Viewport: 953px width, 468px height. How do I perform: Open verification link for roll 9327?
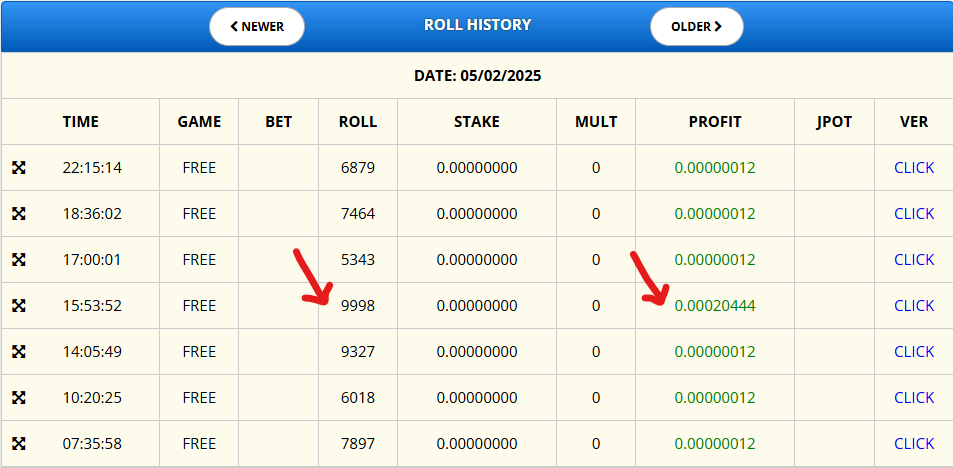913,352
